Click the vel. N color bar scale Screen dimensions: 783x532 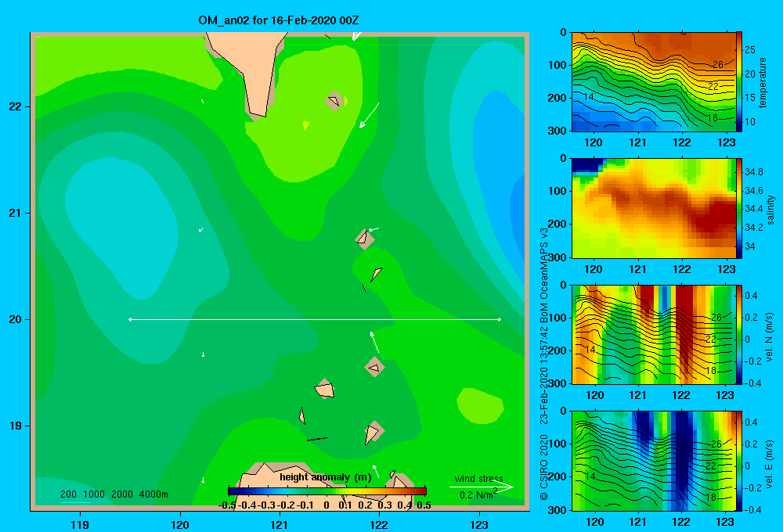point(738,334)
